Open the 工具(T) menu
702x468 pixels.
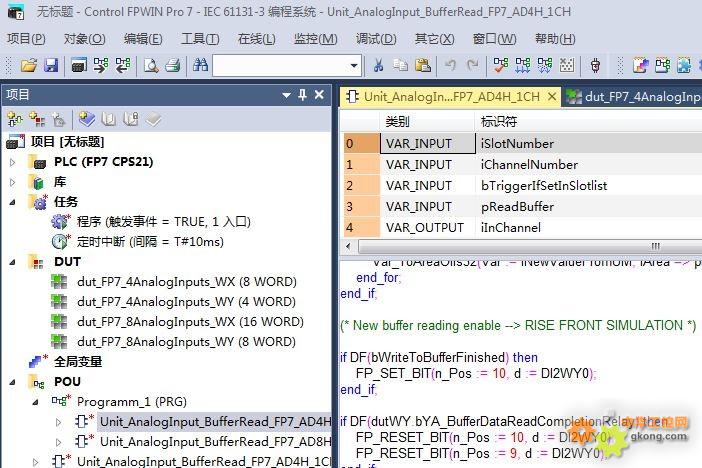pos(200,39)
